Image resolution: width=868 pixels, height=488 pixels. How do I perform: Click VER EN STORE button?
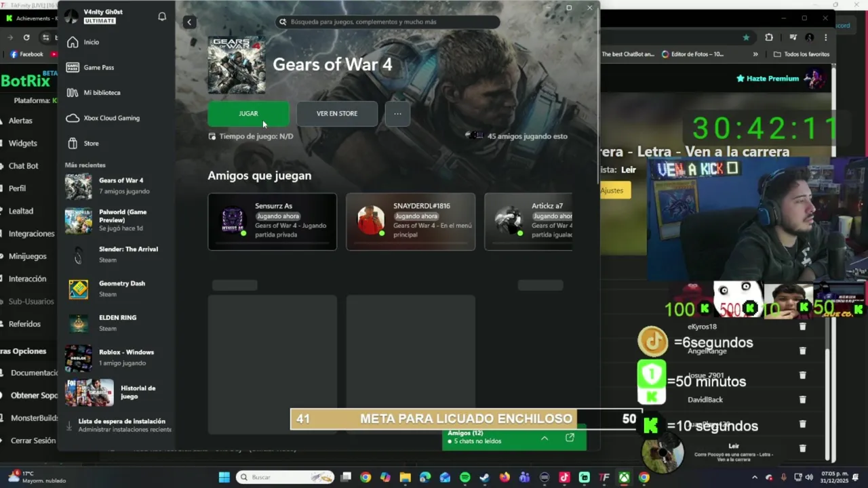click(x=337, y=113)
